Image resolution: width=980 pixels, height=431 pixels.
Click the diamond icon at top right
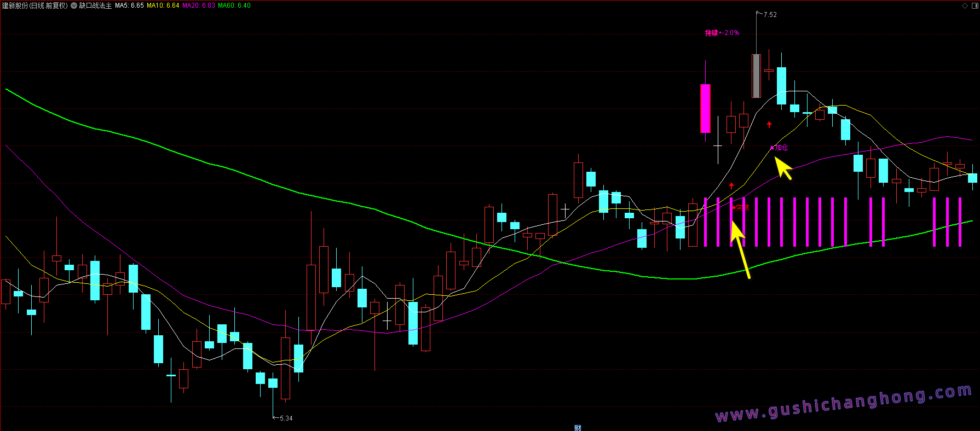[x=965, y=5]
